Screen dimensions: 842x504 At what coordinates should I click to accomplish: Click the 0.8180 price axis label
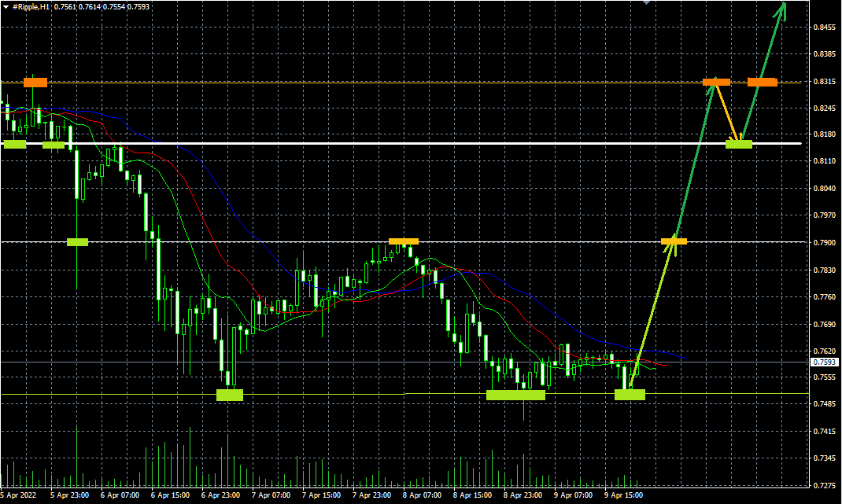[x=824, y=134]
